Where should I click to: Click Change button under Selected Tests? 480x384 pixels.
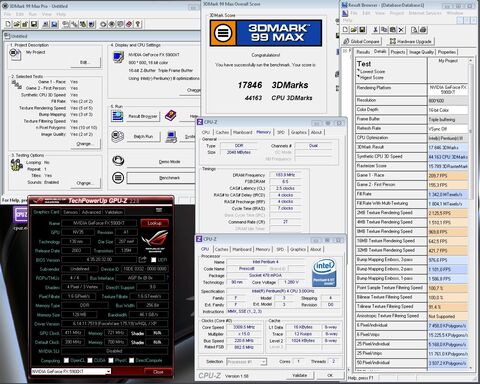pos(85,144)
